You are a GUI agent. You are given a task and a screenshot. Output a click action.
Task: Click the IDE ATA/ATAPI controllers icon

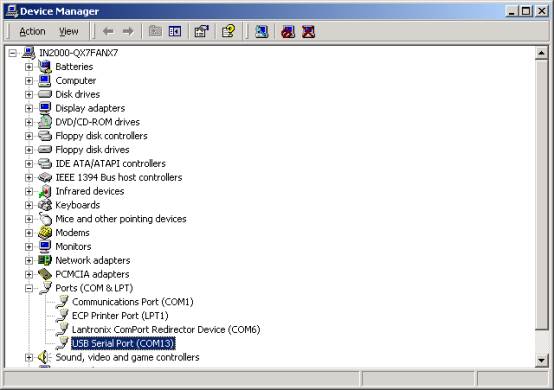click(45, 163)
